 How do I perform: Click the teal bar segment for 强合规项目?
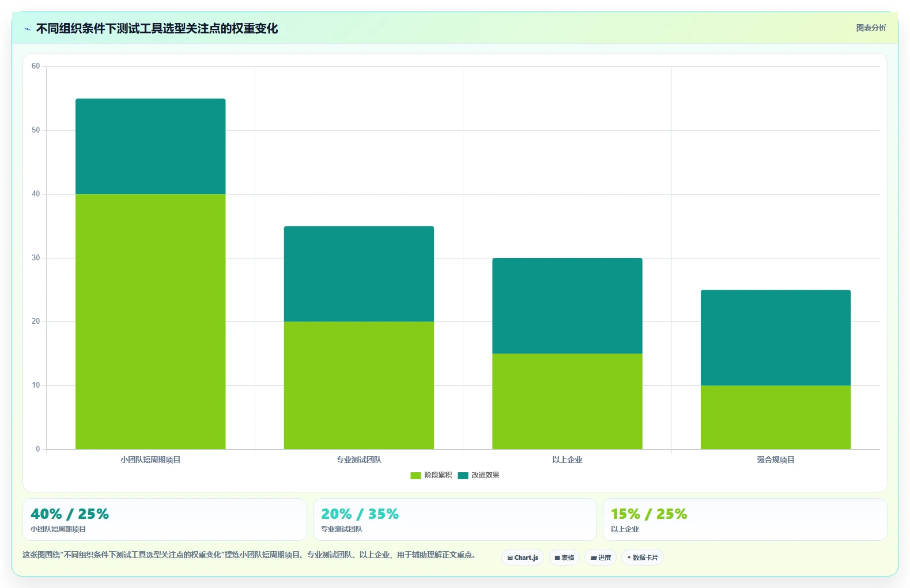776,337
